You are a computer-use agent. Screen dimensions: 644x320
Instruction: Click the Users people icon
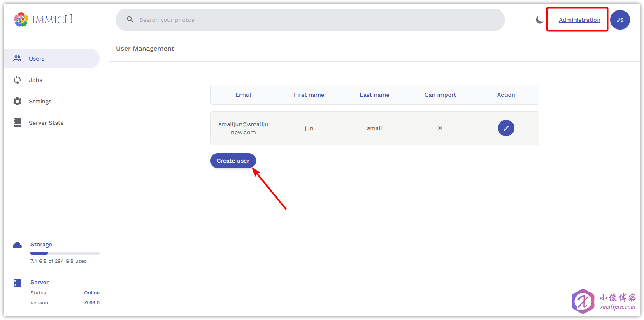pyautogui.click(x=17, y=58)
